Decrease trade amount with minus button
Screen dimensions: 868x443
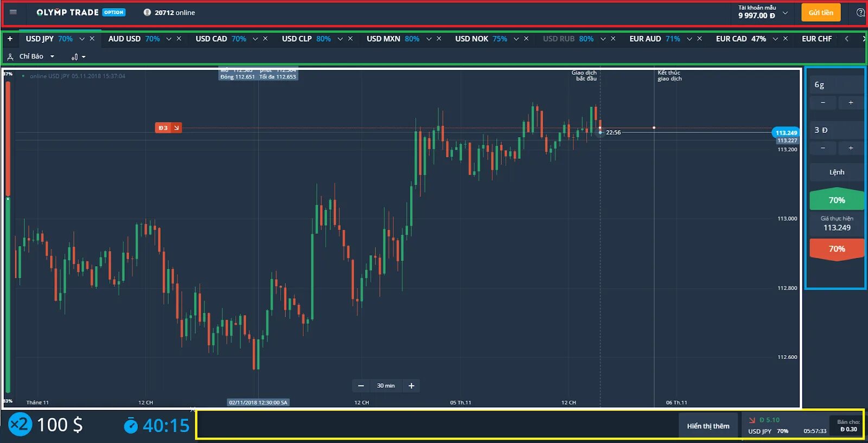[x=823, y=148]
